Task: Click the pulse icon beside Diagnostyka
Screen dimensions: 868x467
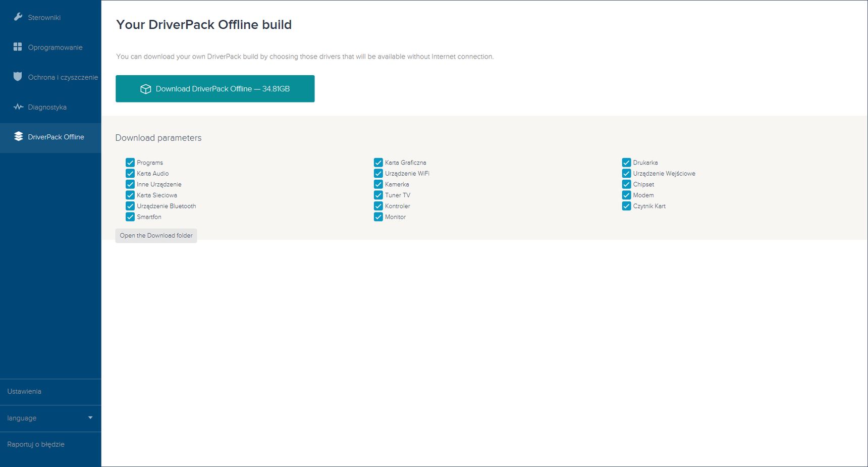Action: [x=18, y=107]
